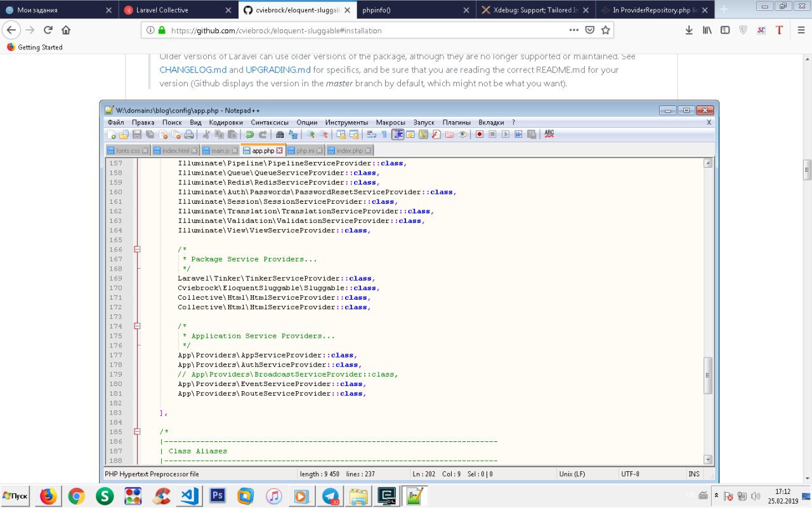Switch to the Laravel Collective browser tab
The height and width of the screenshot is (508, 812).
pyautogui.click(x=178, y=10)
